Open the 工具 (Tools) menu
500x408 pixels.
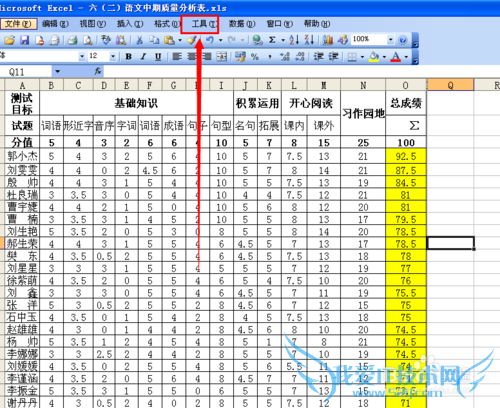click(204, 24)
